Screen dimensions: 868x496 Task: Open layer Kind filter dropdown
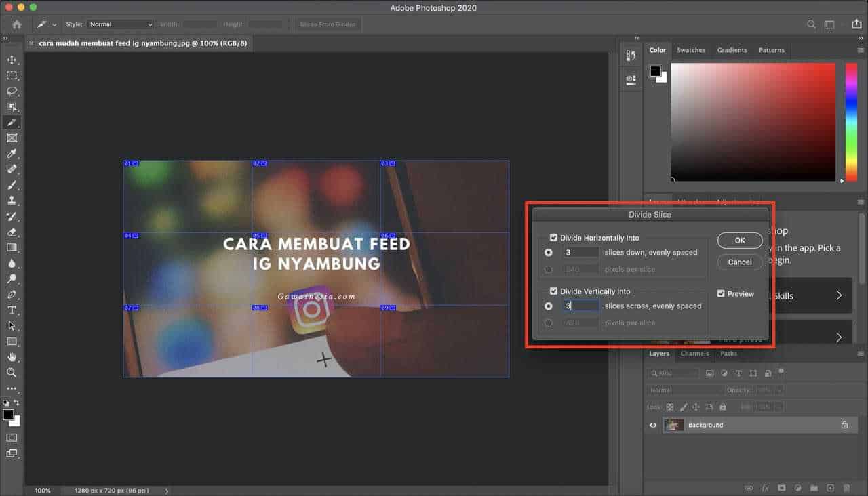point(673,373)
